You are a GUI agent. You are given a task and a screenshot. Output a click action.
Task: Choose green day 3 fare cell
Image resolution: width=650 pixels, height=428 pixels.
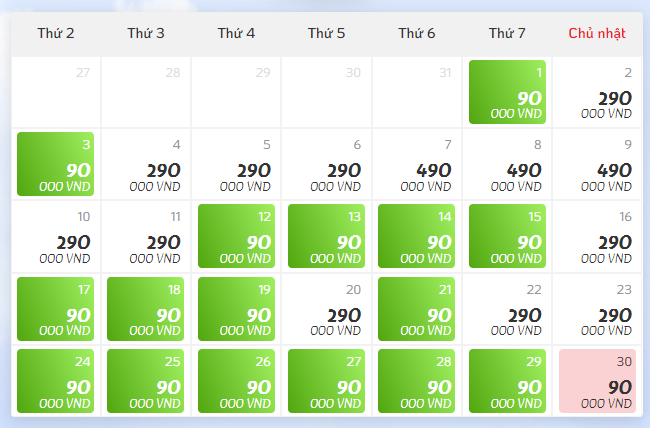56,164
